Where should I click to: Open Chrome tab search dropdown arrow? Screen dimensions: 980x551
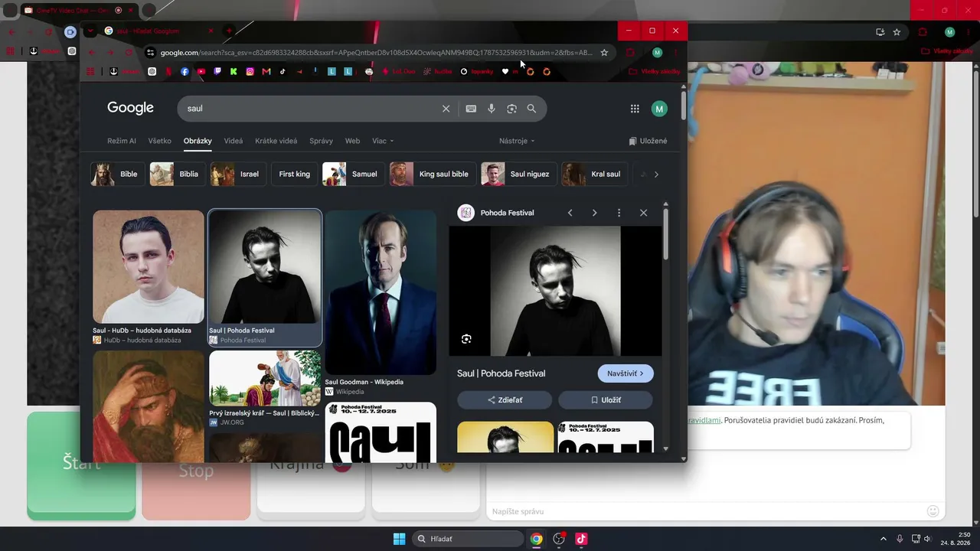[90, 31]
